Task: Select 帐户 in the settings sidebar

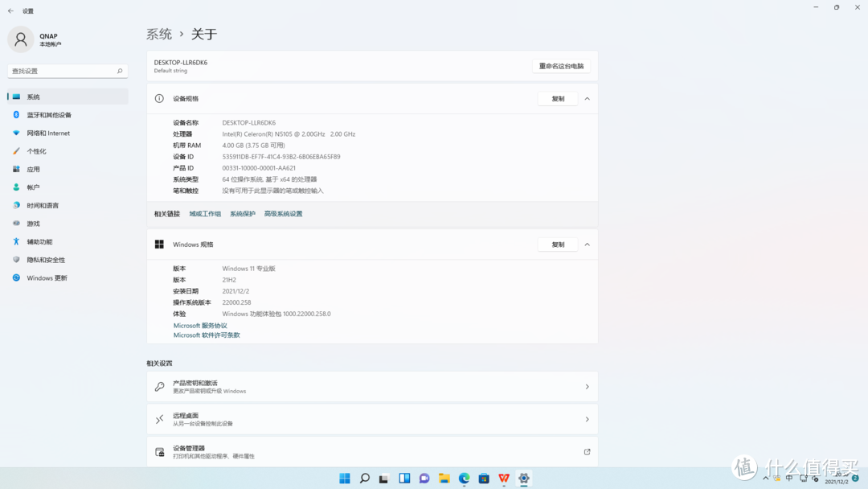Action: (35, 187)
